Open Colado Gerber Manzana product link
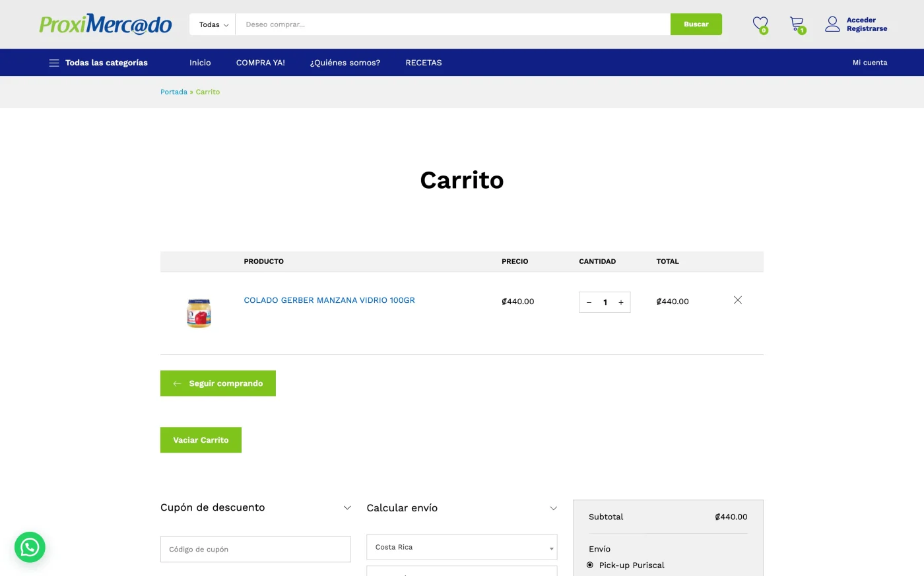 click(329, 300)
